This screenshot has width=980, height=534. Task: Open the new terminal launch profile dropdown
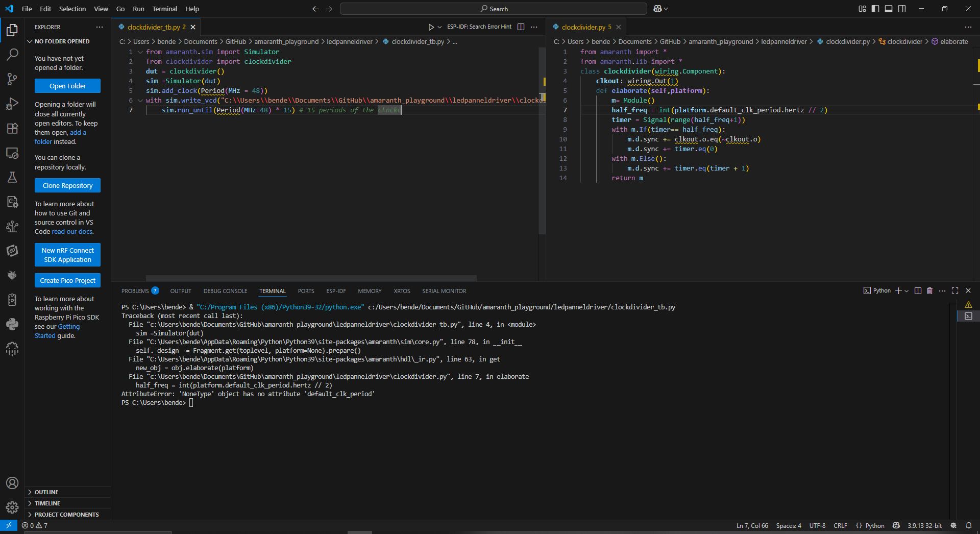[x=907, y=291]
